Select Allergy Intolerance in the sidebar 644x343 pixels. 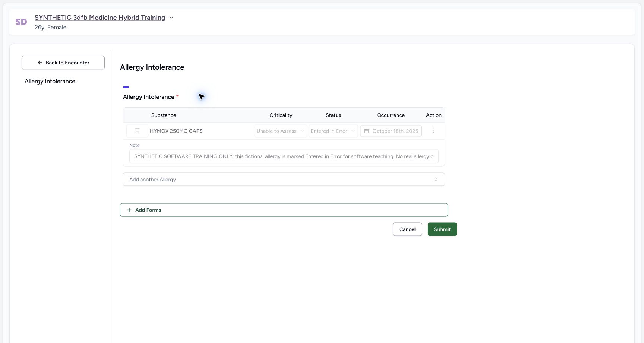pos(50,81)
